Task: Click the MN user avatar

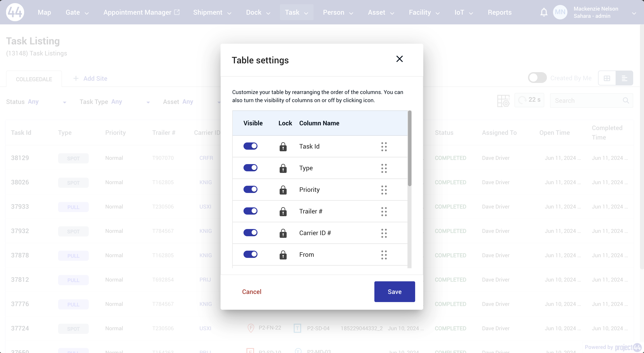Action: (x=560, y=12)
